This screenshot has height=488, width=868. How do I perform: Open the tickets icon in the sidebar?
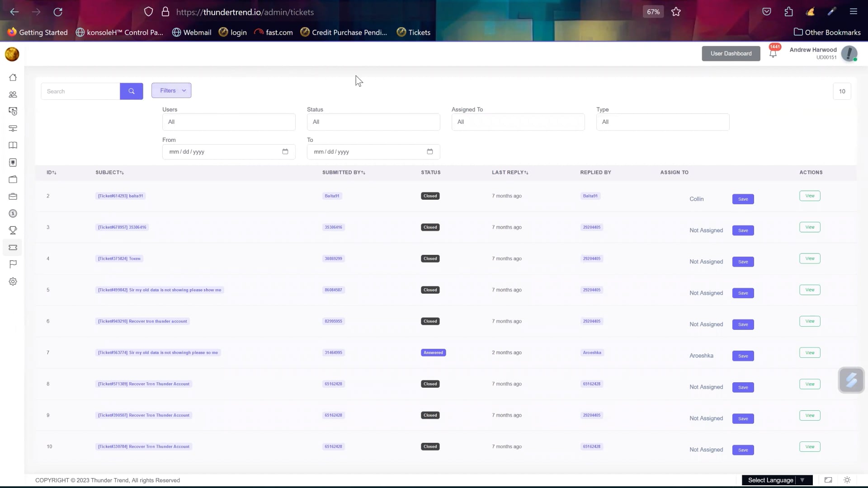tap(13, 248)
